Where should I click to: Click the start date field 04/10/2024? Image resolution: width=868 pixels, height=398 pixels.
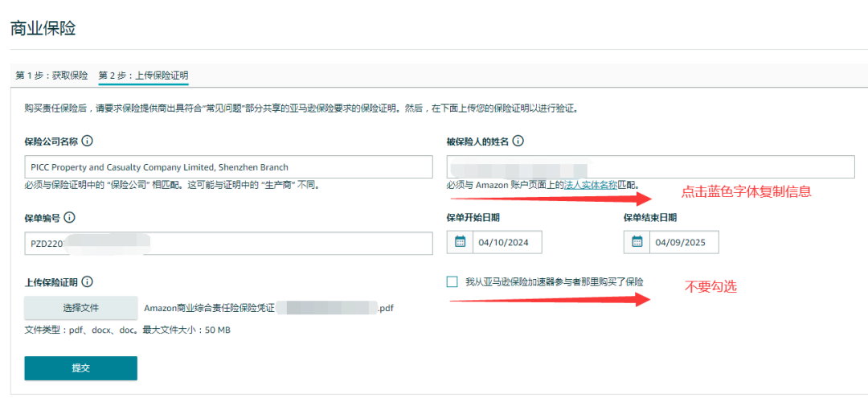[x=508, y=242]
